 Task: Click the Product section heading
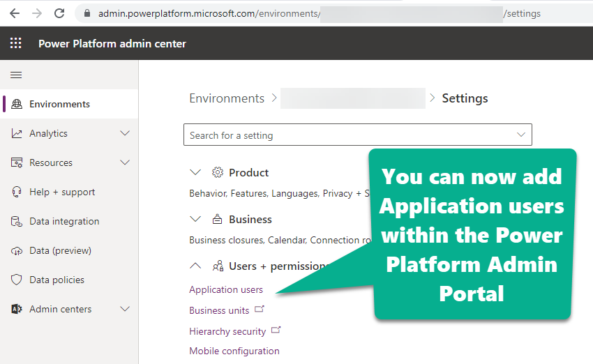(x=248, y=172)
